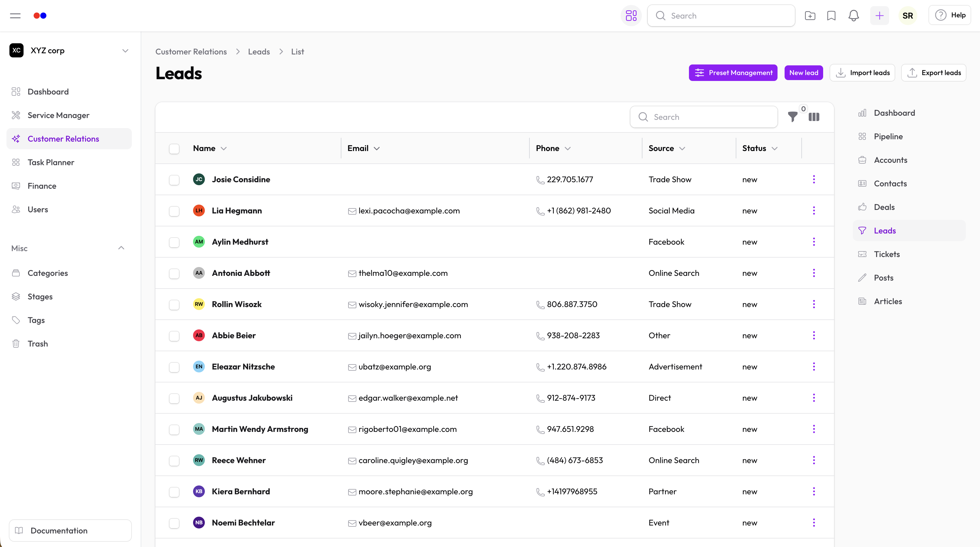980x547 pixels.
Task: Open Deals in right panel
Action: pos(909,207)
